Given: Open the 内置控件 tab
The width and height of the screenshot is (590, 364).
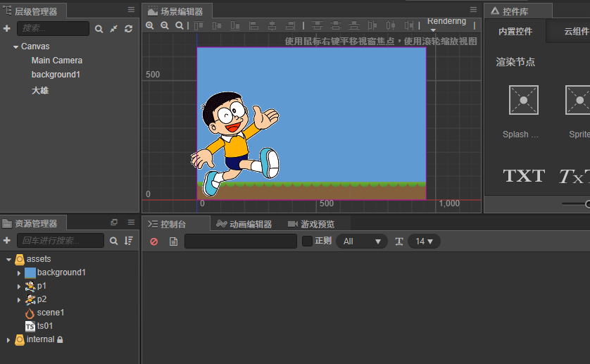Looking at the screenshot, I should pos(515,31).
